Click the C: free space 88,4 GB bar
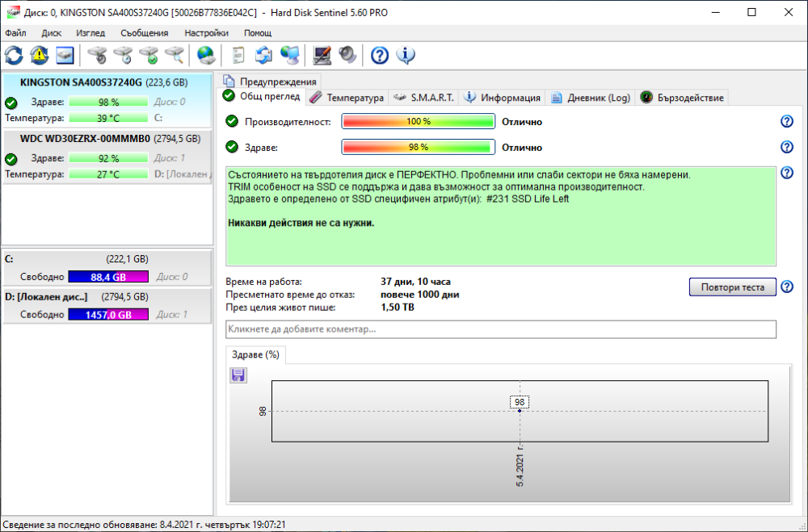The height and width of the screenshot is (532, 808). [108, 277]
